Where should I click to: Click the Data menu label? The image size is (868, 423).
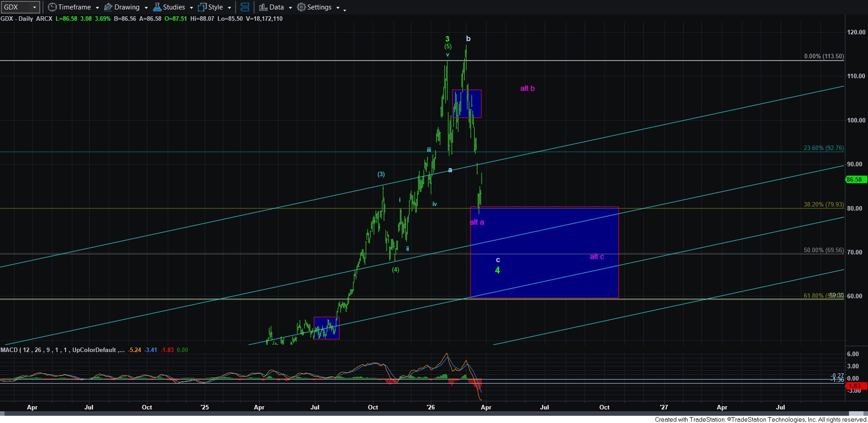[x=277, y=7]
